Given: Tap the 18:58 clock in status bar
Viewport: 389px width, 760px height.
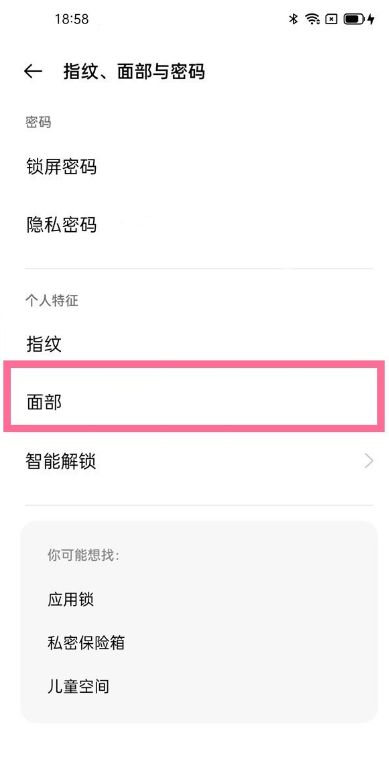Looking at the screenshot, I should (x=72, y=19).
